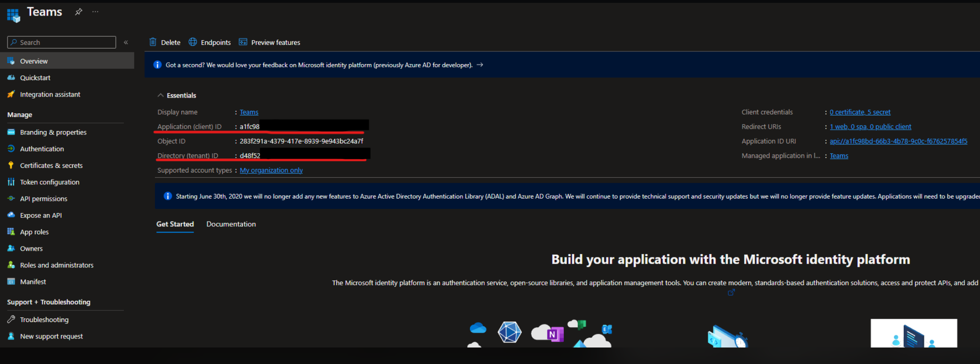Go to API permissions
Screen dimensions: 980x364
pyautogui.click(x=43, y=199)
